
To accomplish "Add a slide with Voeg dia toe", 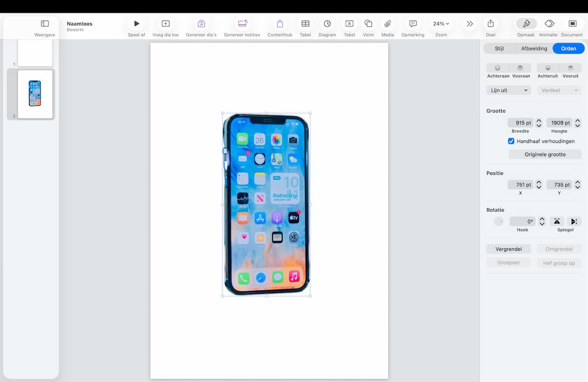I will [166, 24].
